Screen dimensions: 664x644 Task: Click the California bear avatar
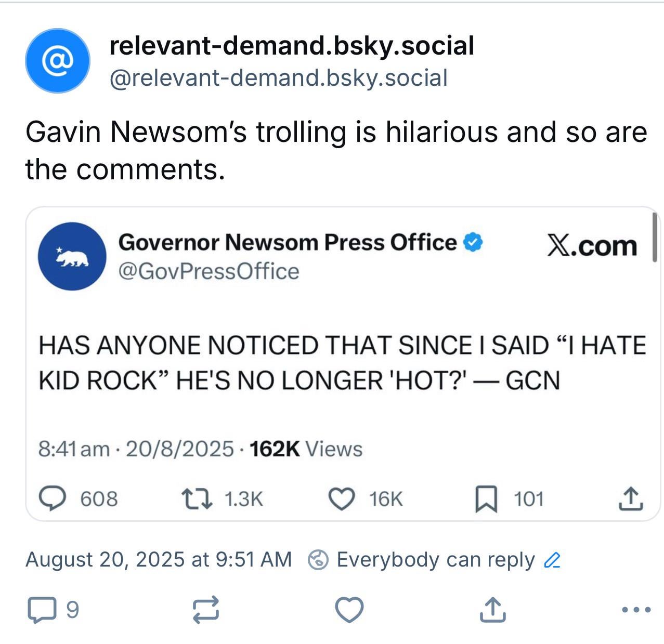pyautogui.click(x=72, y=256)
